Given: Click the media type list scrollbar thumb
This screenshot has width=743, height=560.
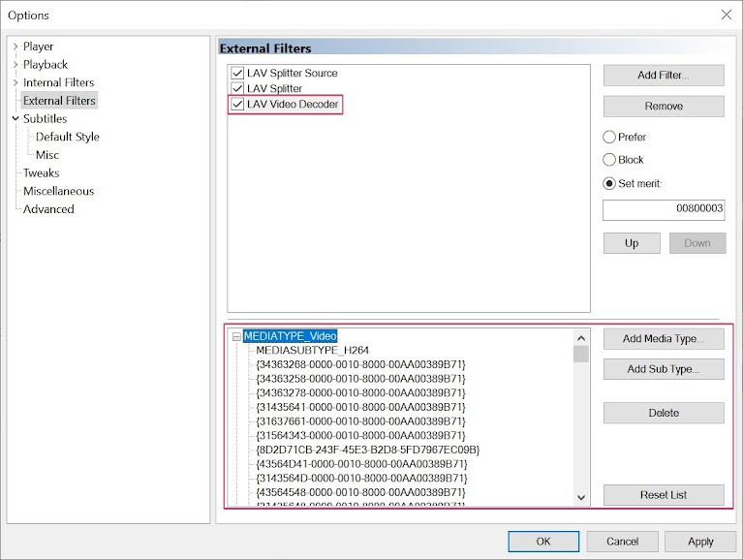Looking at the screenshot, I should pos(581,354).
